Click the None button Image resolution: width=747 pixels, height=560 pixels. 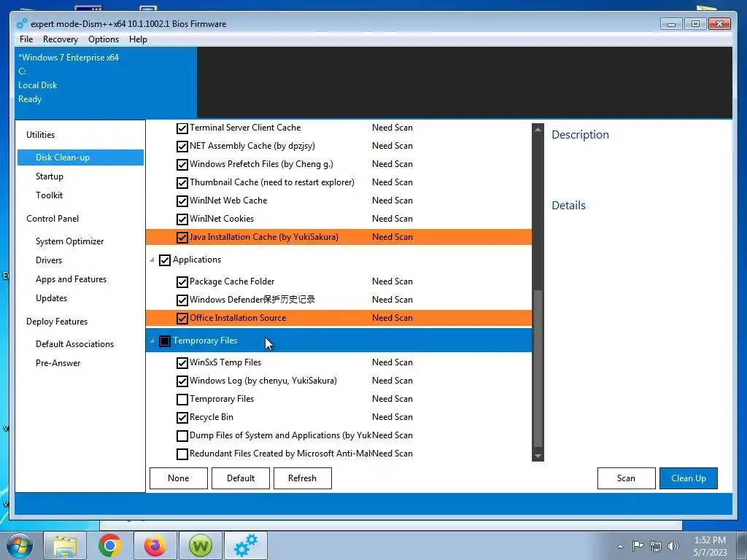tap(179, 478)
